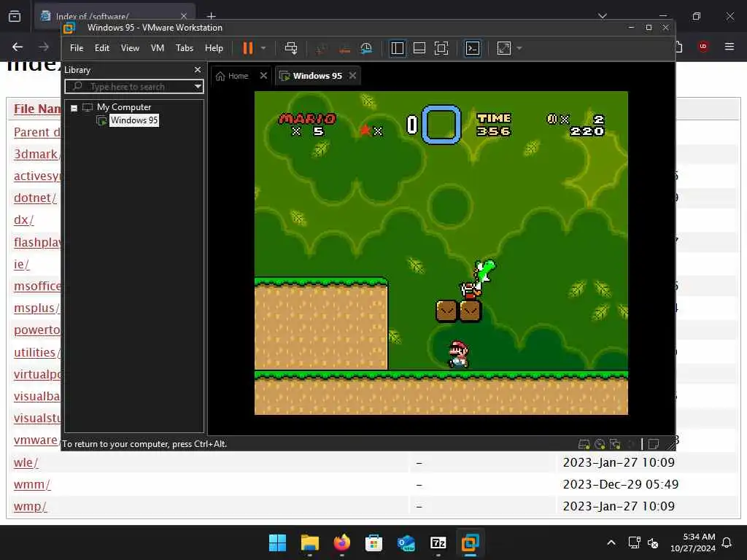Image resolution: width=747 pixels, height=560 pixels.
Task: Open the Tabs menu in VMware
Action: point(185,48)
